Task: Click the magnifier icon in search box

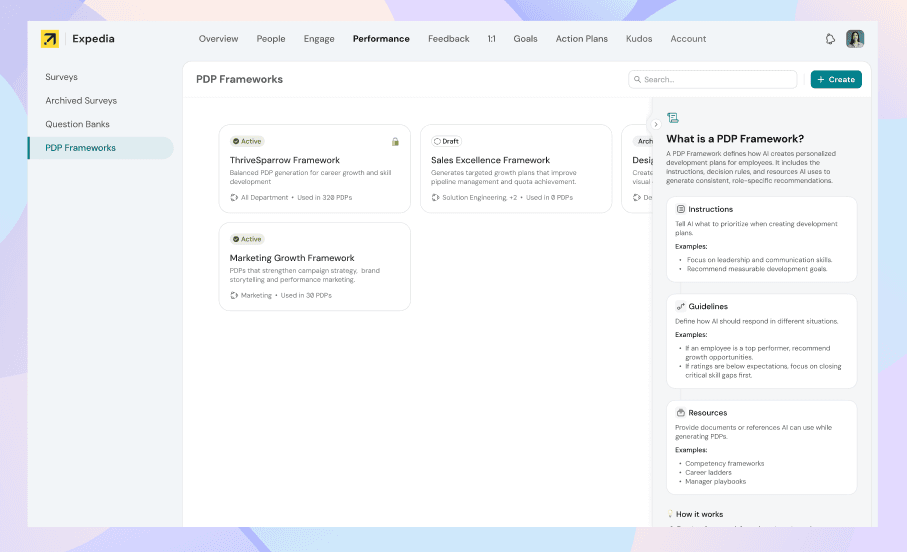Action: 637,79
